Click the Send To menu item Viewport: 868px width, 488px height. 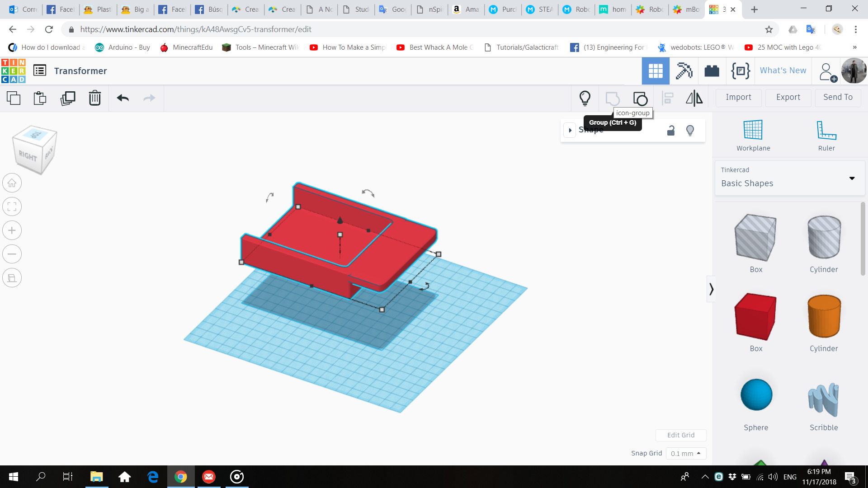(838, 97)
